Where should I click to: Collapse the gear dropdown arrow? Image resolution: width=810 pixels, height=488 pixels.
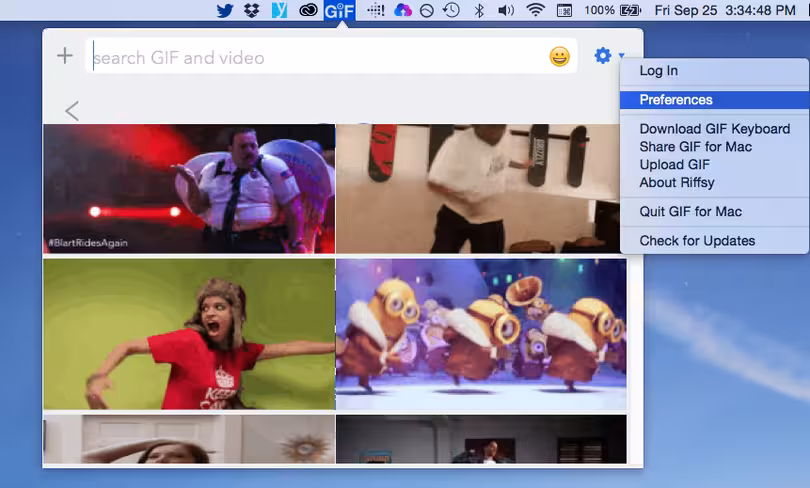621,56
